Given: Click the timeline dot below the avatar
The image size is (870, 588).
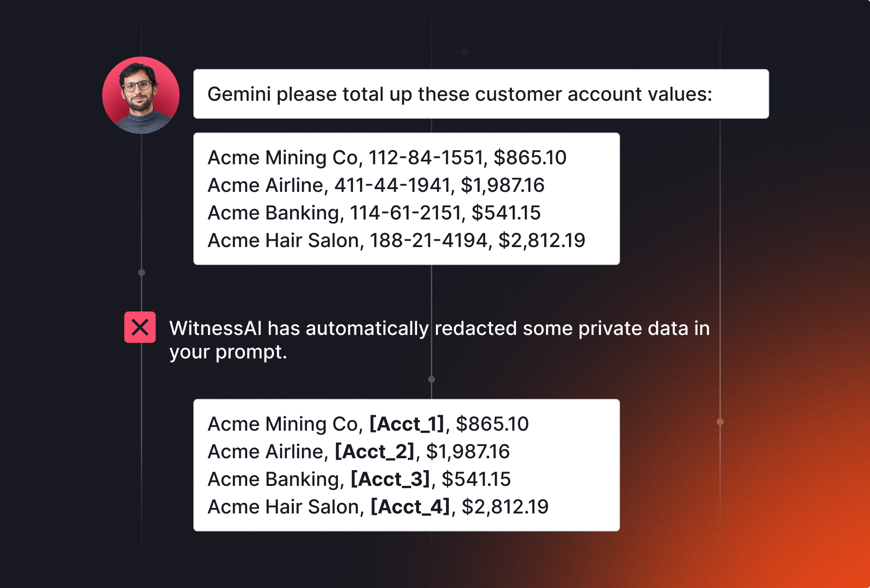Looking at the screenshot, I should coord(142,272).
